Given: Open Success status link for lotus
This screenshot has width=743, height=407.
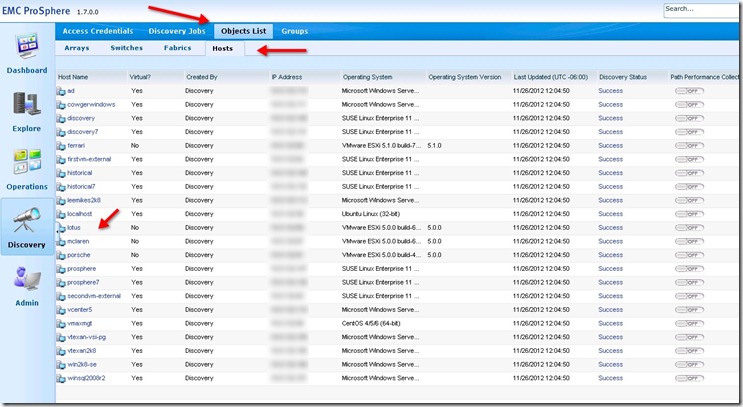Looking at the screenshot, I should click(610, 228).
